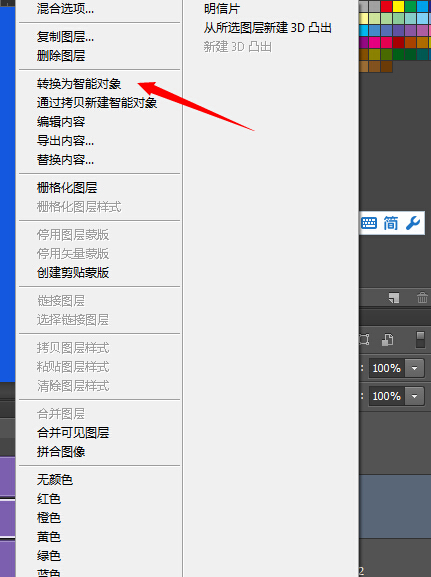This screenshot has width=431, height=577.
Task: Click the IME soft keyboard icon
Action: point(369,223)
